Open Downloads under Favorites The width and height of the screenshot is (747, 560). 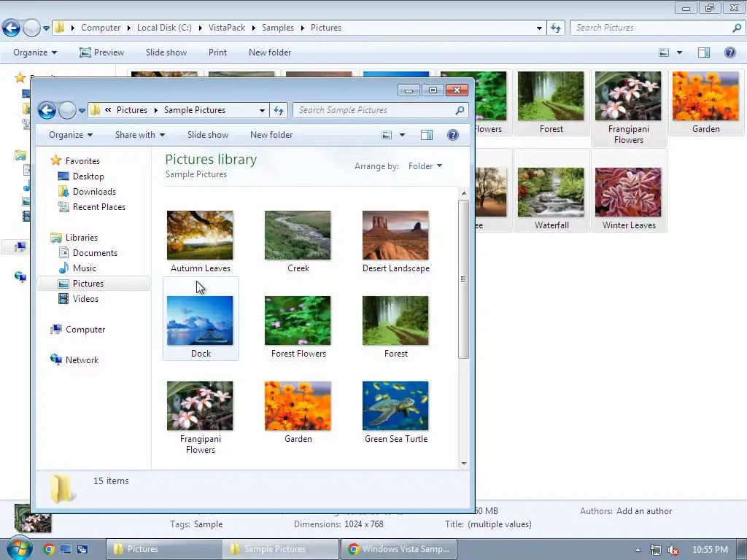pos(94,192)
